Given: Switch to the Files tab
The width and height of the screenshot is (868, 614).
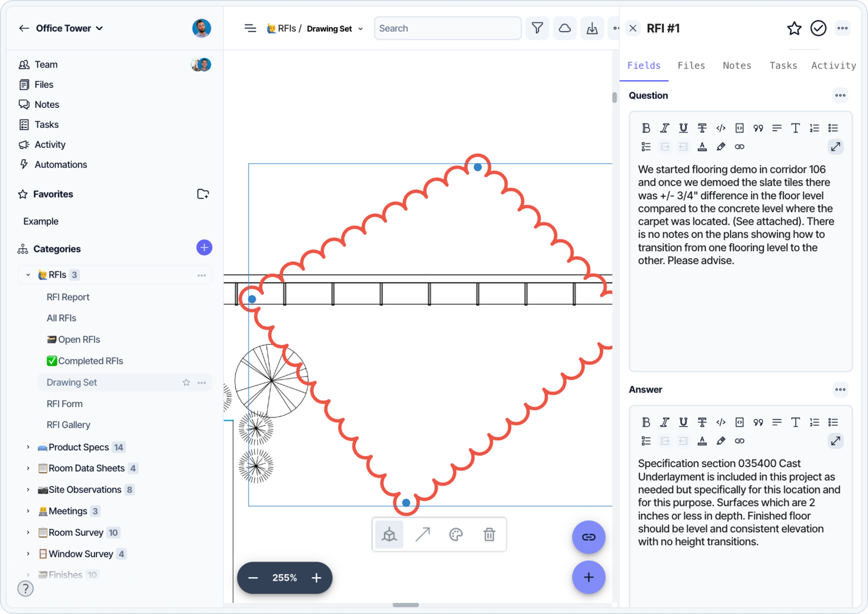Looking at the screenshot, I should (x=691, y=66).
